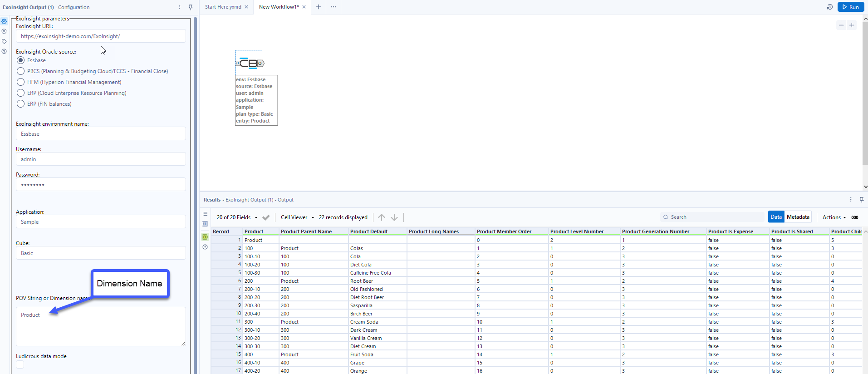Screen dimensions: 868x374
Task: Pin the Results panel
Action: pyautogui.click(x=862, y=200)
